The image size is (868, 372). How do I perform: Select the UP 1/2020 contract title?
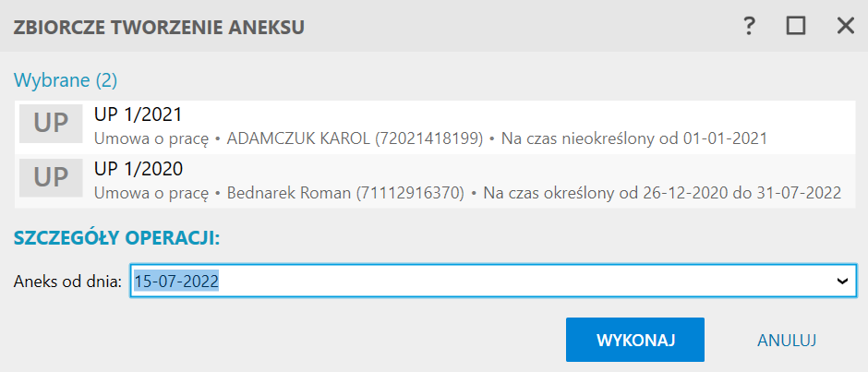[x=139, y=168]
